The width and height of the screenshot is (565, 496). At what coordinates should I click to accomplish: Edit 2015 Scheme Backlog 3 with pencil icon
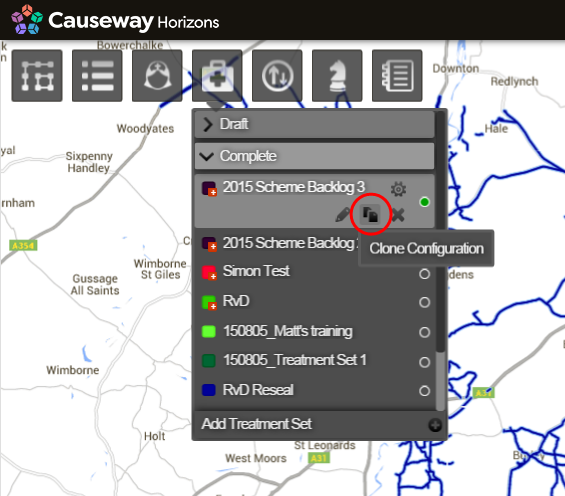click(x=343, y=215)
